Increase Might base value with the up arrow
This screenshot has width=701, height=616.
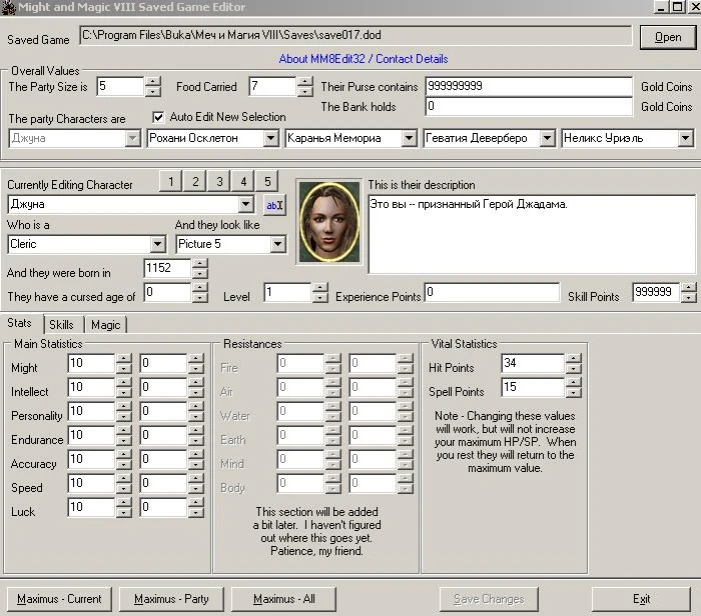123,359
